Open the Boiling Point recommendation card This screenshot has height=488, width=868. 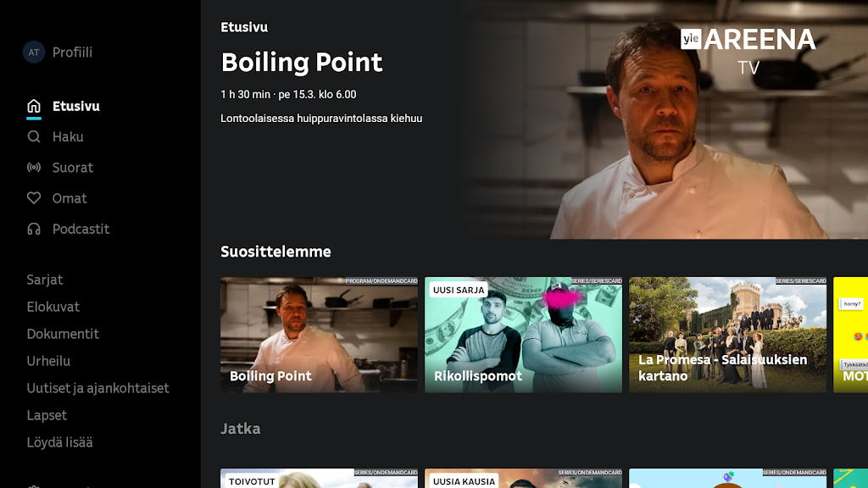(x=319, y=335)
